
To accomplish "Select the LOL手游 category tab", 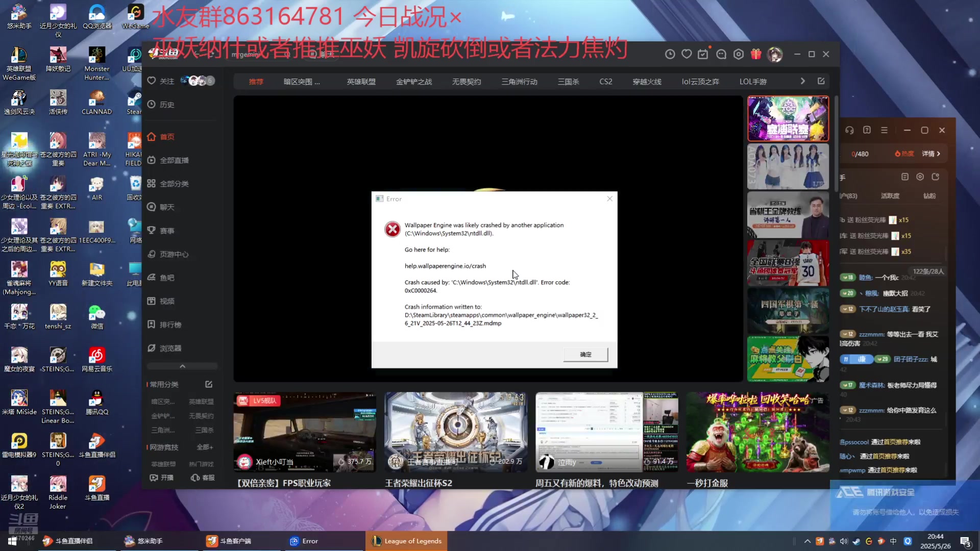I will pos(753,82).
